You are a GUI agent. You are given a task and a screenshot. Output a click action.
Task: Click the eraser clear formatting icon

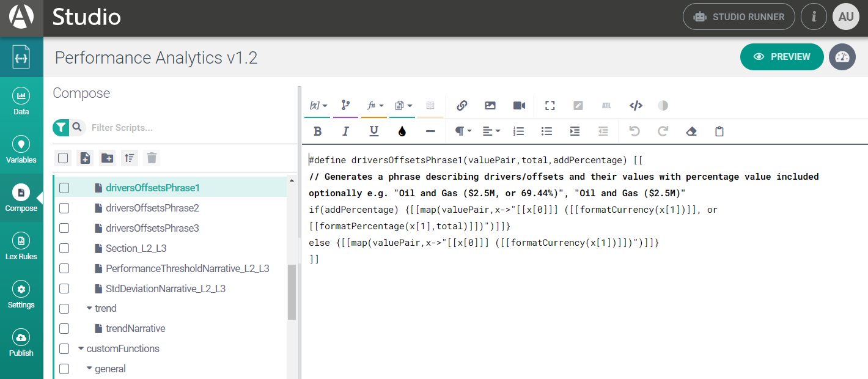pos(691,131)
